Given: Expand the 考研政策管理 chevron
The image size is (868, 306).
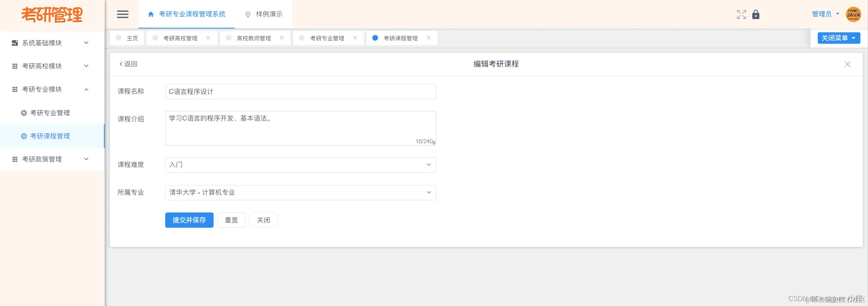Looking at the screenshot, I should coord(86,159).
